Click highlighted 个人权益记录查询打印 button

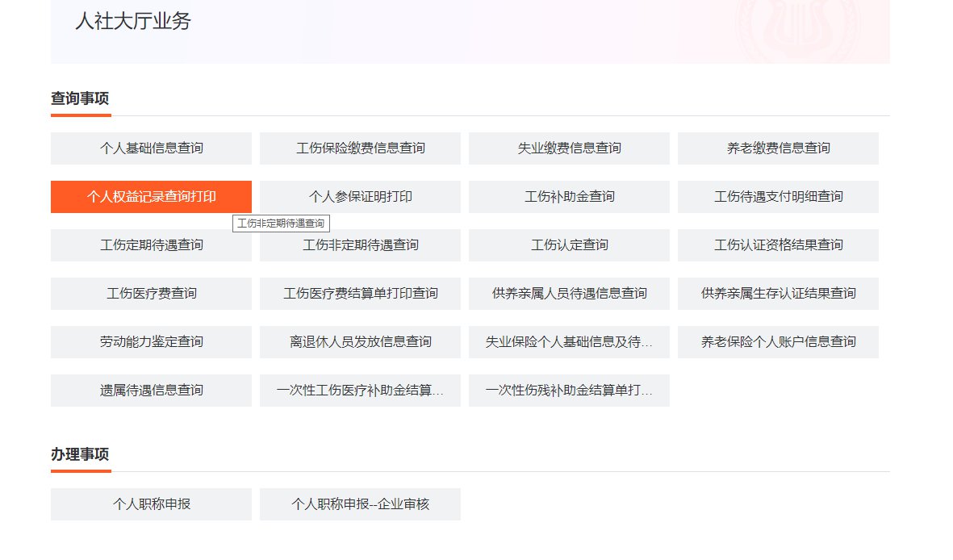(x=151, y=197)
